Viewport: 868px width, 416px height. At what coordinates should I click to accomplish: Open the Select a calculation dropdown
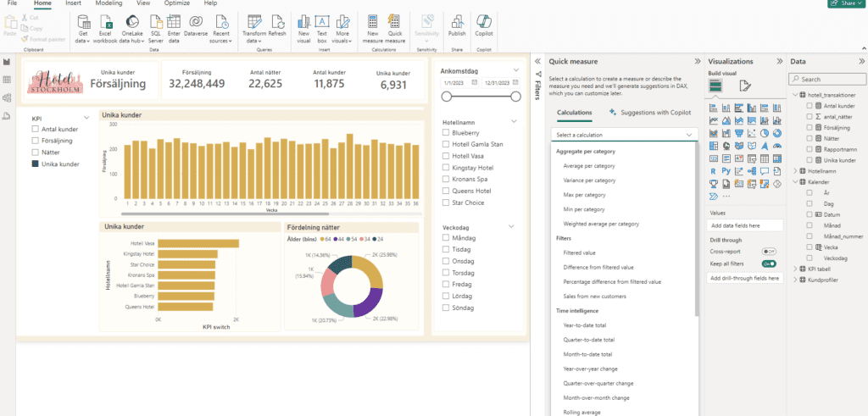click(x=624, y=135)
